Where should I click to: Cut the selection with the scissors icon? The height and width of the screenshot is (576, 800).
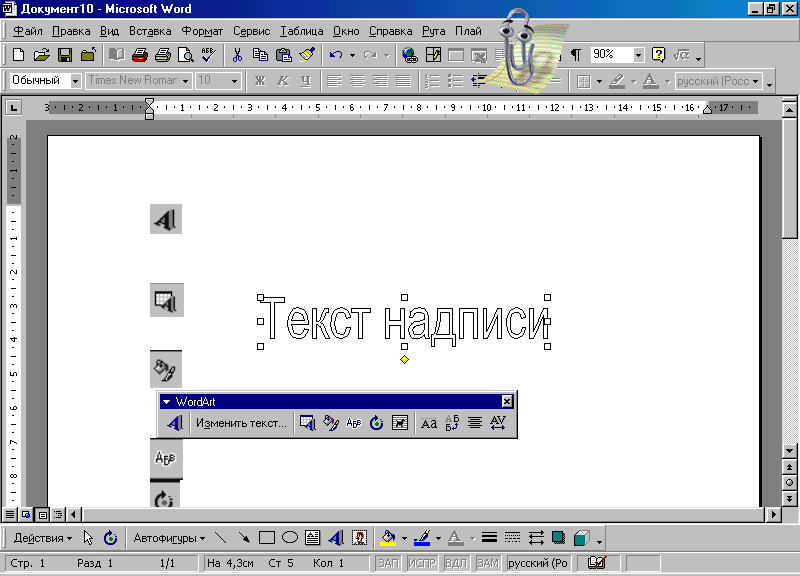point(237,55)
